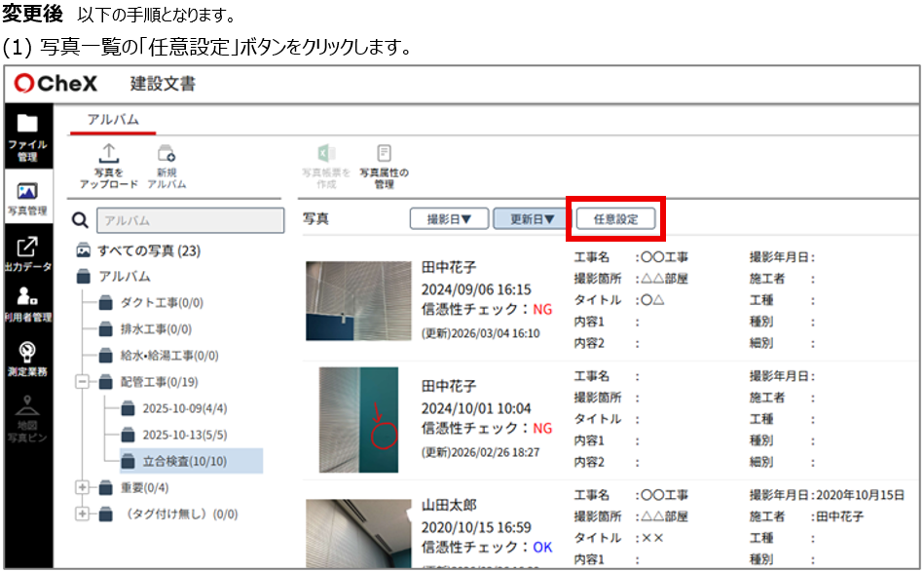This screenshot has width=924, height=572.
Task: Open 写真属性の管理 toolbar icon
Action: (x=384, y=166)
